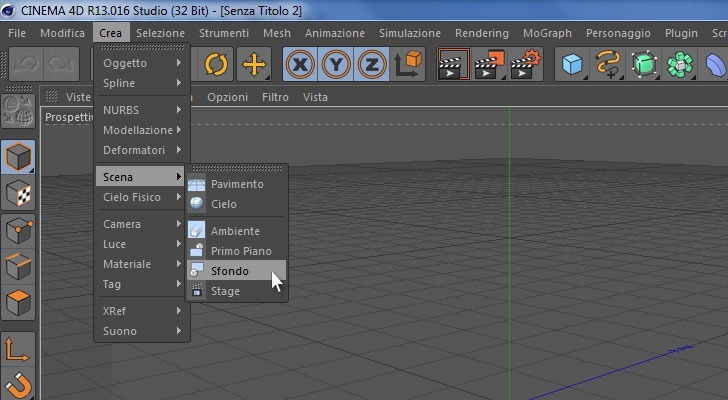Render the active view clapperboard icon
This screenshot has width=728, height=400.
pos(454,64)
